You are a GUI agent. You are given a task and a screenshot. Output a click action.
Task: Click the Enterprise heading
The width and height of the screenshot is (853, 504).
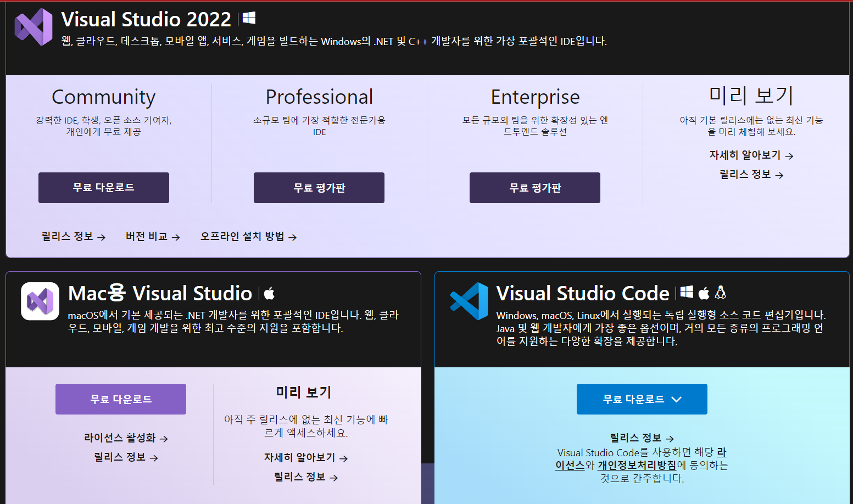pyautogui.click(x=535, y=97)
